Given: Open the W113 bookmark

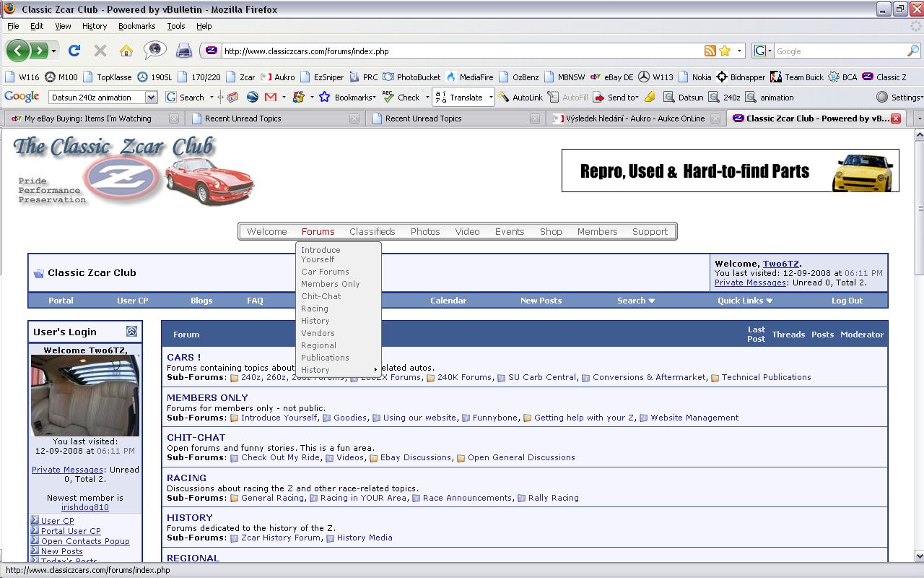Looking at the screenshot, I should click(x=655, y=77).
